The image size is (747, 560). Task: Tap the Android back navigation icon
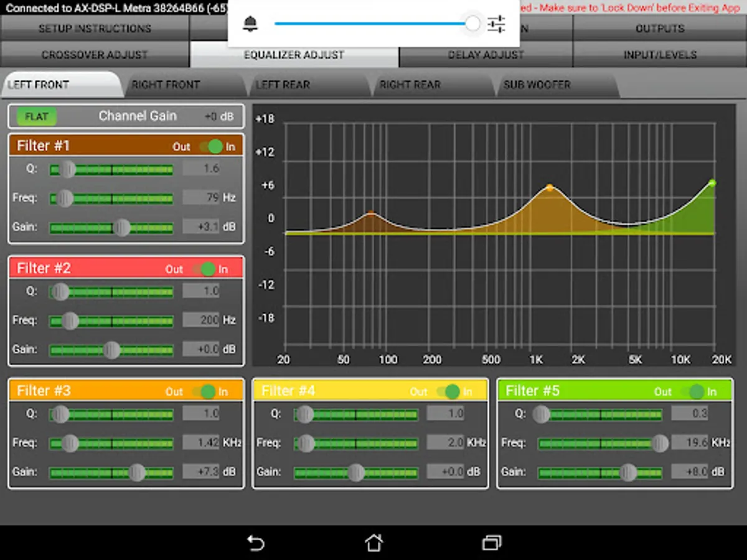click(256, 543)
